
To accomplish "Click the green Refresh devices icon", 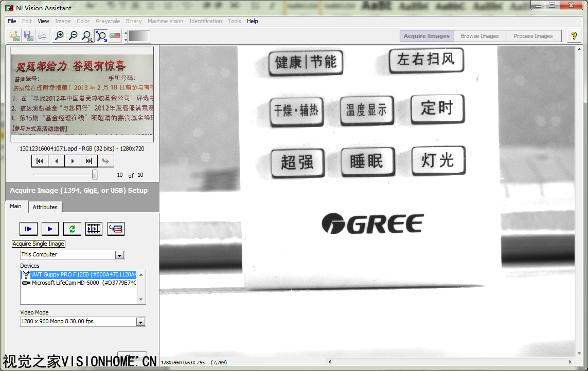I will (x=72, y=229).
